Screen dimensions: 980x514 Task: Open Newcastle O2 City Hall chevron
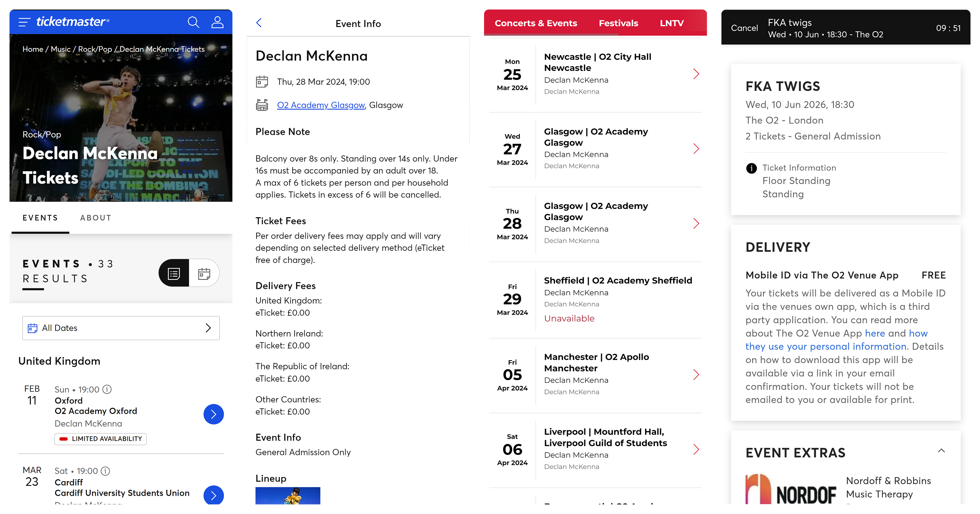pos(696,74)
